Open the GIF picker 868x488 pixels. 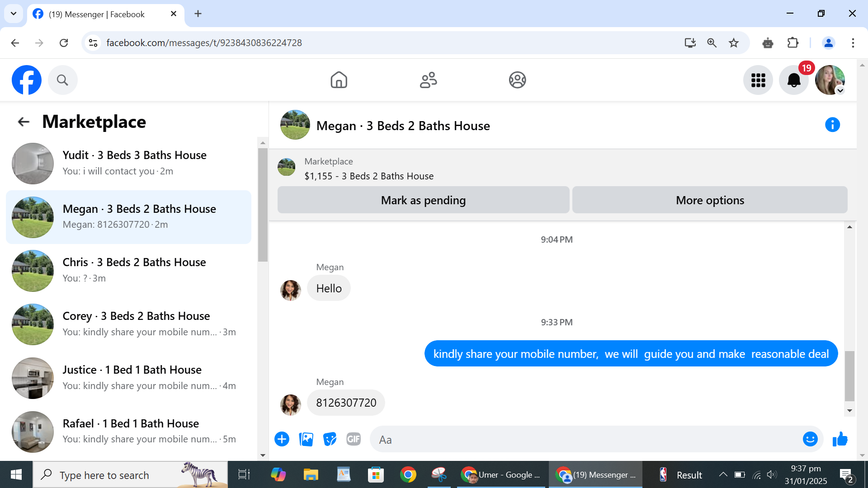pyautogui.click(x=354, y=439)
